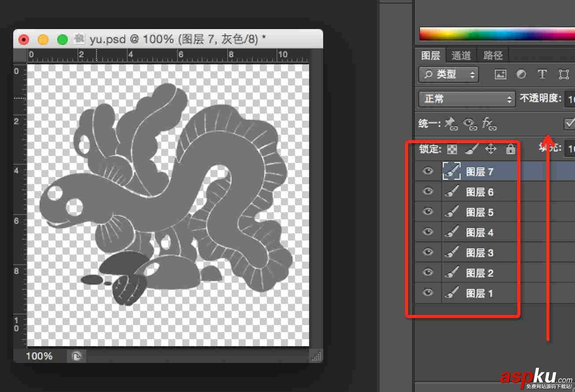Click the lock transparent pixels icon
This screenshot has width=575, height=392.
(x=452, y=149)
